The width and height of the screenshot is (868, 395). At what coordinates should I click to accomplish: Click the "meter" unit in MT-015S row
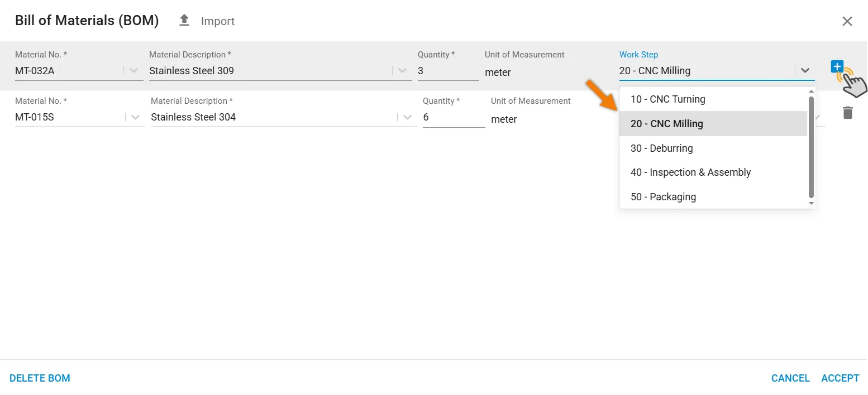click(504, 119)
